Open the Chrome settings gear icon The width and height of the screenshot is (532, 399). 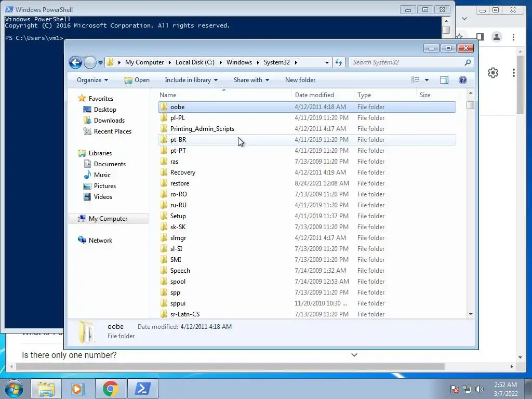[x=493, y=73]
